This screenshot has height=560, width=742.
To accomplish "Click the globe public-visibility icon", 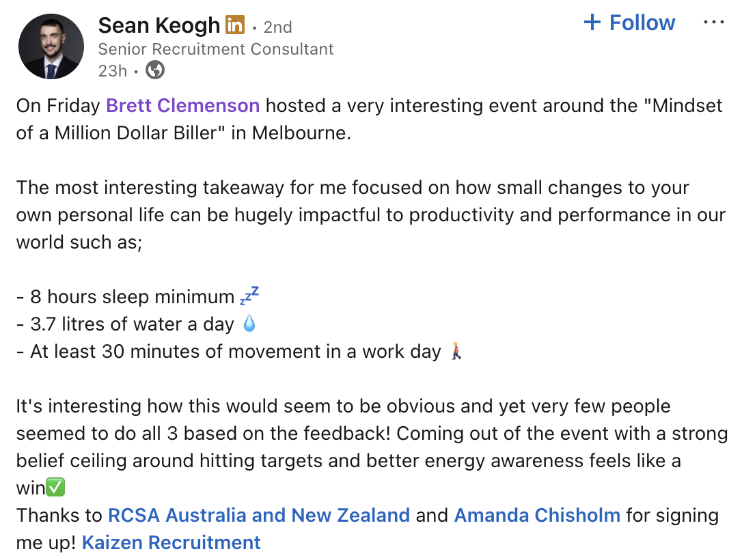I will [155, 70].
